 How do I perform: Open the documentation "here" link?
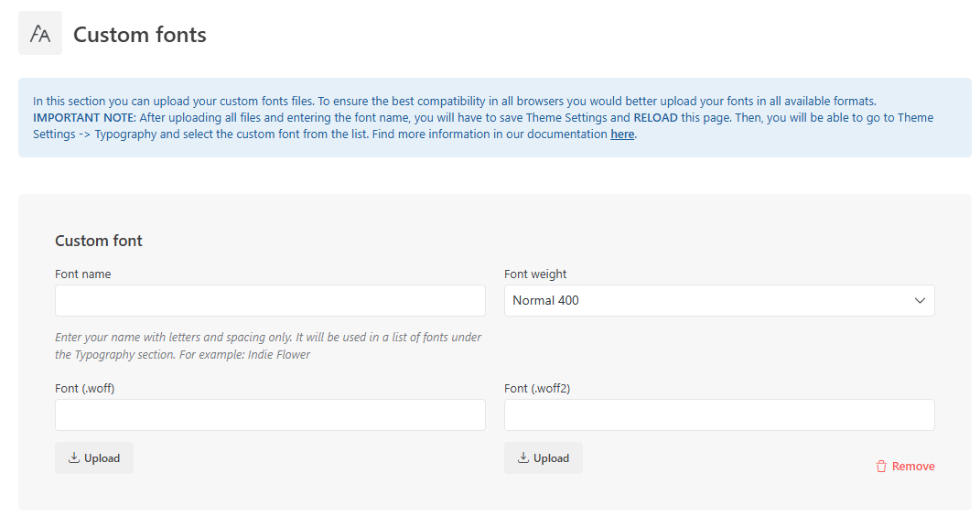622,134
